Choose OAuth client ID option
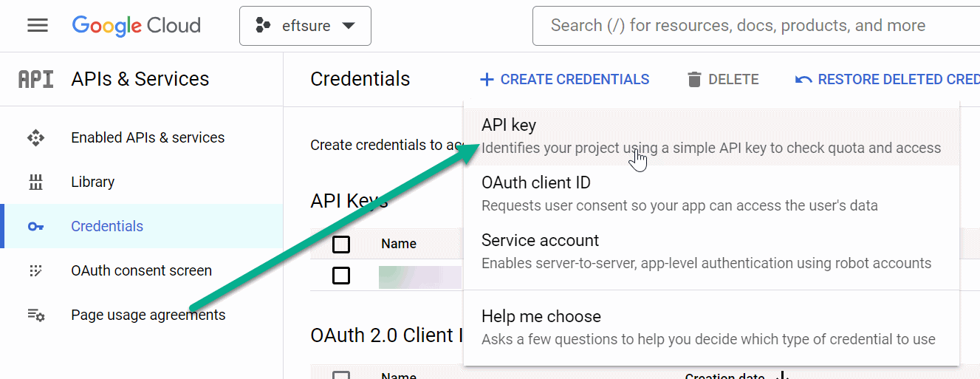The width and height of the screenshot is (980, 379). click(x=711, y=194)
